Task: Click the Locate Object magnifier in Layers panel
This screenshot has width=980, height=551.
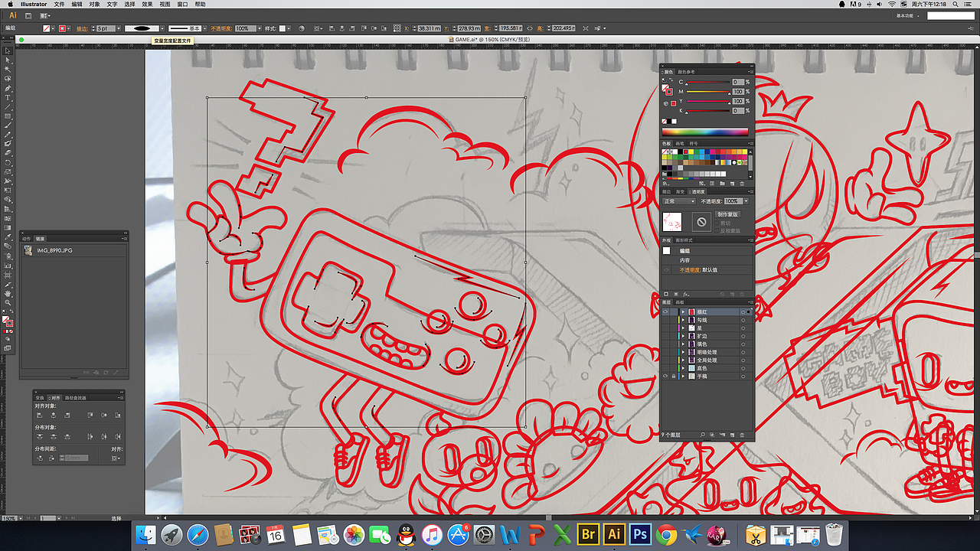Action: [702, 435]
